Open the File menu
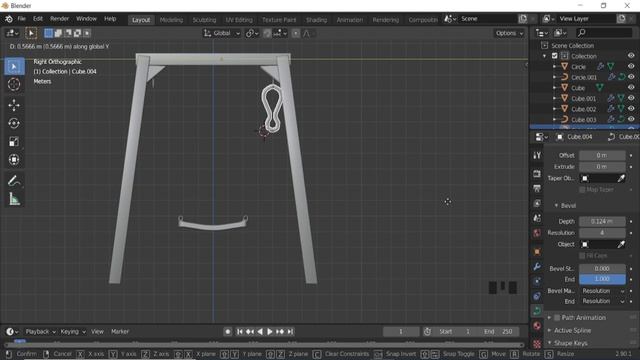 (x=22, y=19)
